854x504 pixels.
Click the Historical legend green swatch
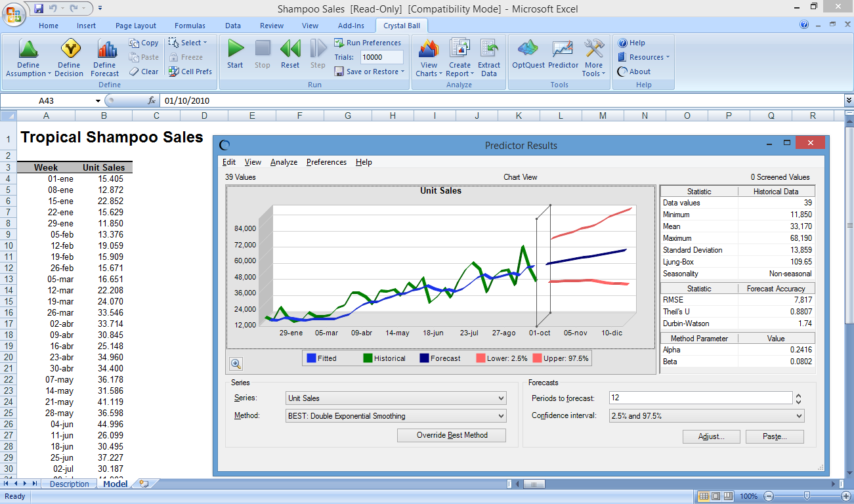pos(368,358)
